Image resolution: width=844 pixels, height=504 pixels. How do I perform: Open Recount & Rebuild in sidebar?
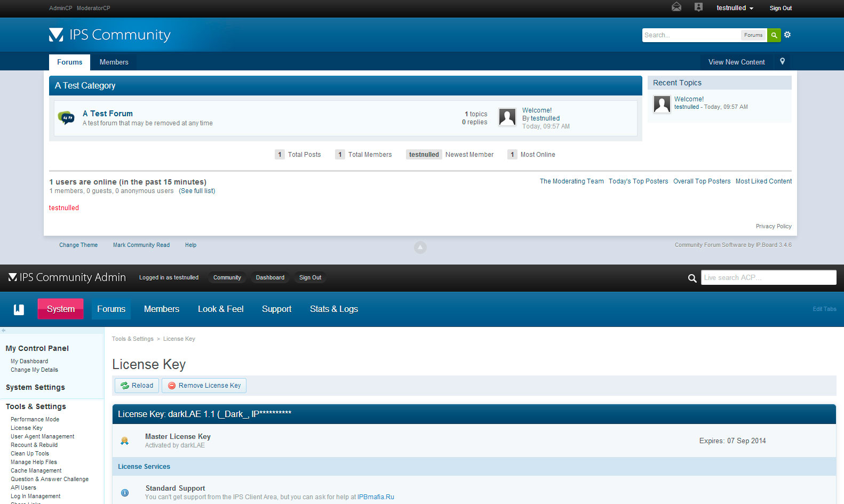[34, 445]
